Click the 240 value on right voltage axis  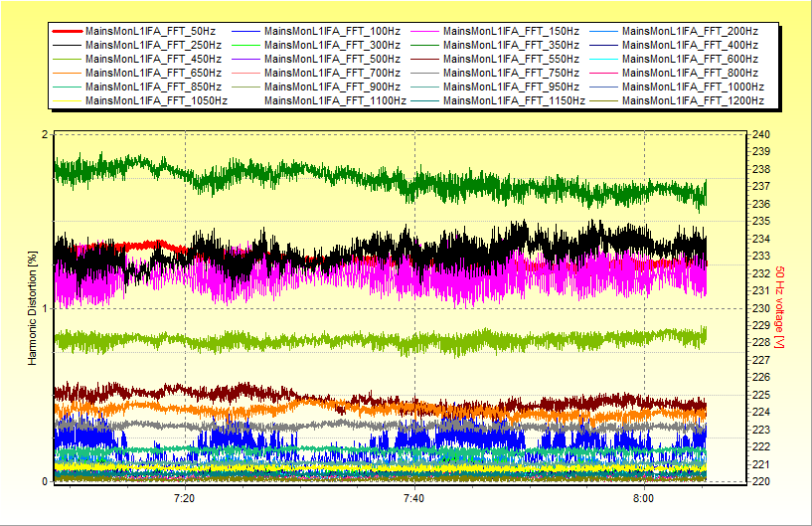tap(761, 135)
